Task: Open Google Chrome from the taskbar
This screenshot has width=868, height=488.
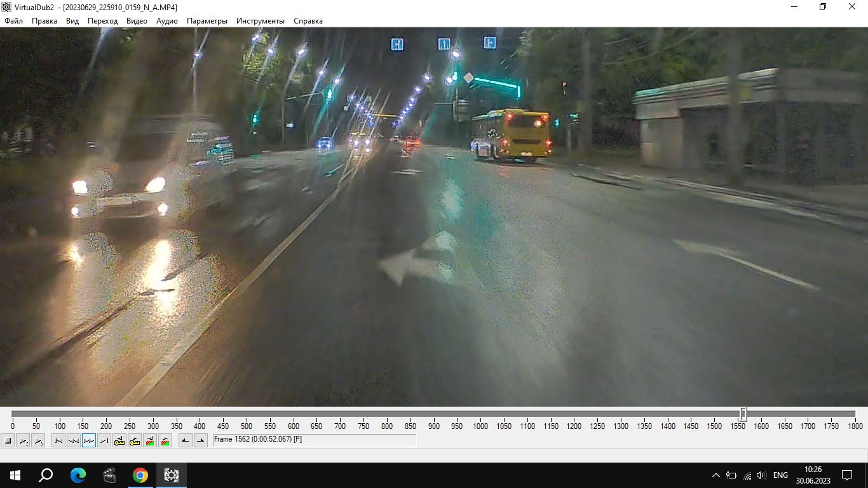Action: pos(140,475)
